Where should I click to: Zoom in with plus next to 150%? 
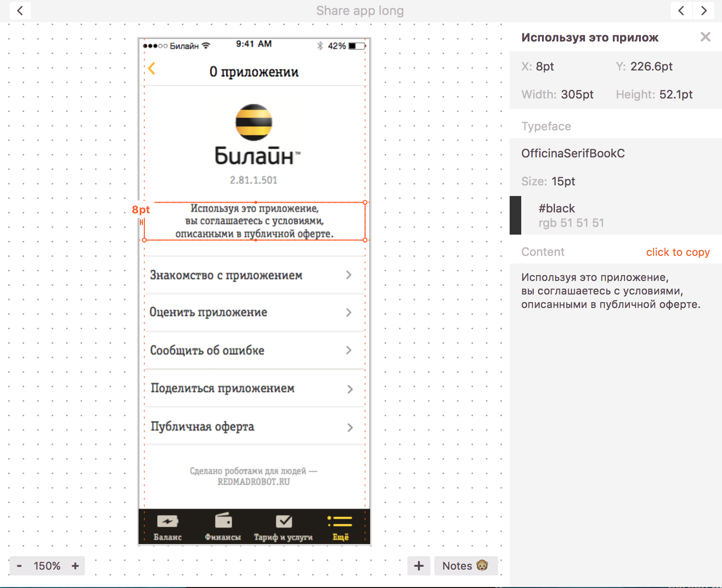click(x=75, y=566)
